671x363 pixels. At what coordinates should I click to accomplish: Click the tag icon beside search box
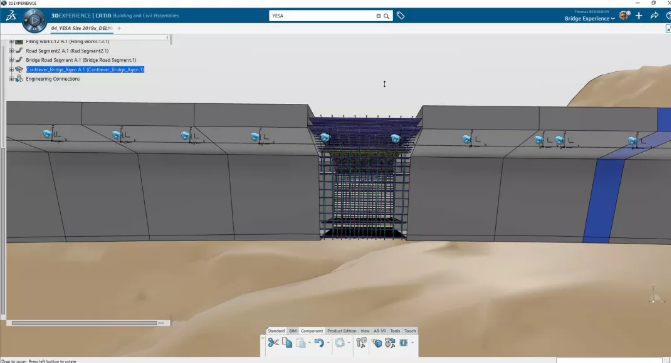[401, 16]
